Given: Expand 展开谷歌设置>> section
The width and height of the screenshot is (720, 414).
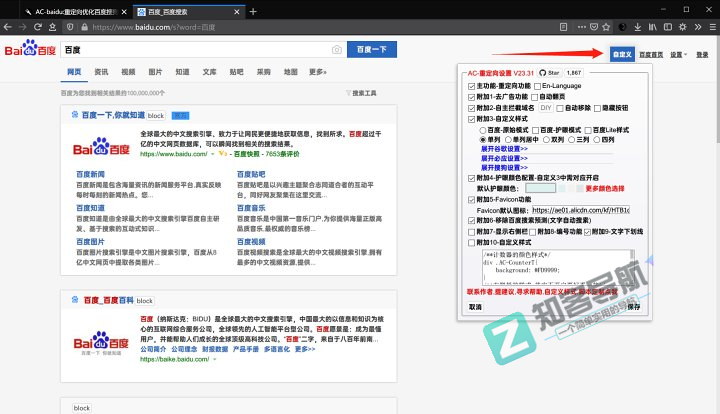Looking at the screenshot, I should 504,149.
